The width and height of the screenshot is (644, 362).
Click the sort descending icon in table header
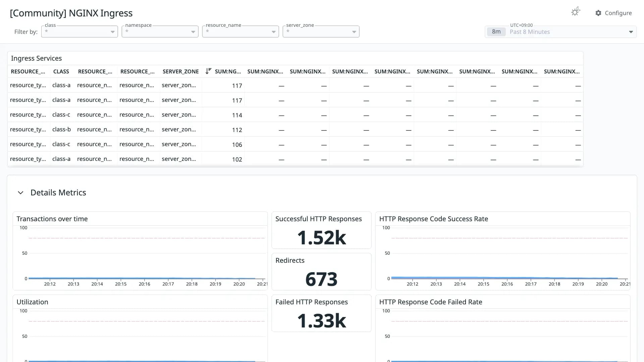click(x=208, y=71)
